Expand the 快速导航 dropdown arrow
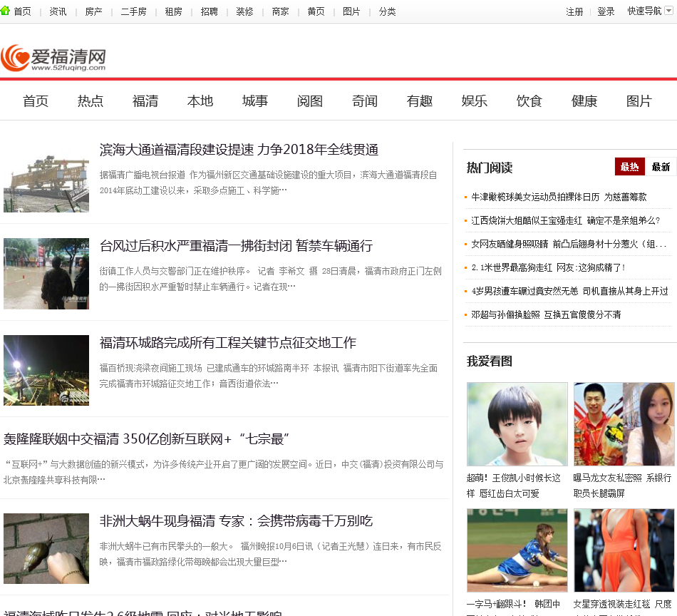The image size is (677, 616). tap(668, 11)
